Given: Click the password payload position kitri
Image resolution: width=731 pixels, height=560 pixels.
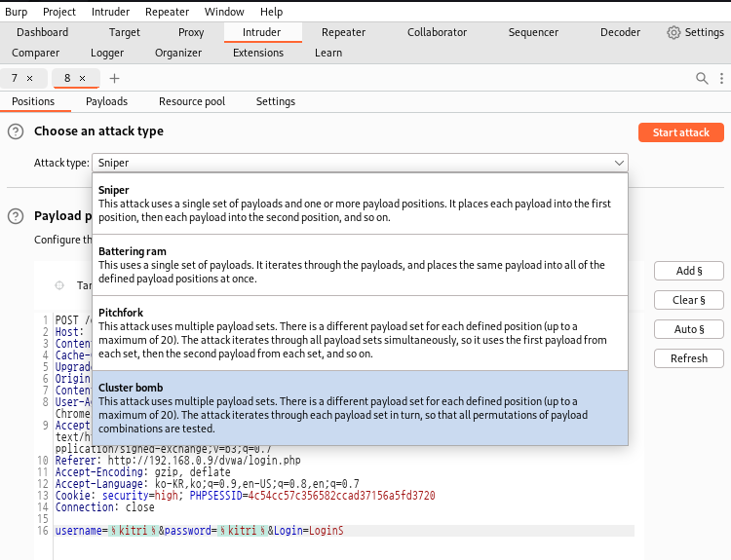Looking at the screenshot, I should click(243, 531).
